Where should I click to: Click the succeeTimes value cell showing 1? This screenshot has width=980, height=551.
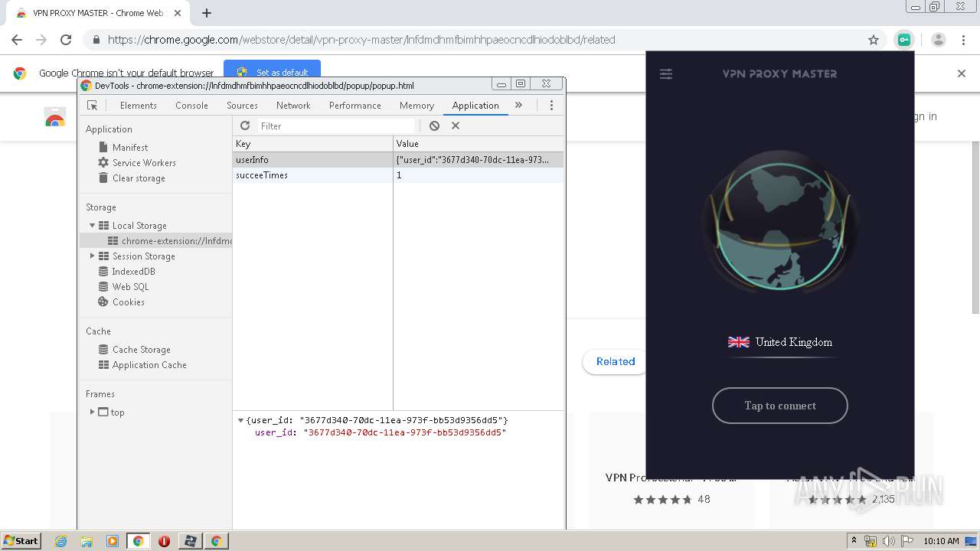click(479, 175)
